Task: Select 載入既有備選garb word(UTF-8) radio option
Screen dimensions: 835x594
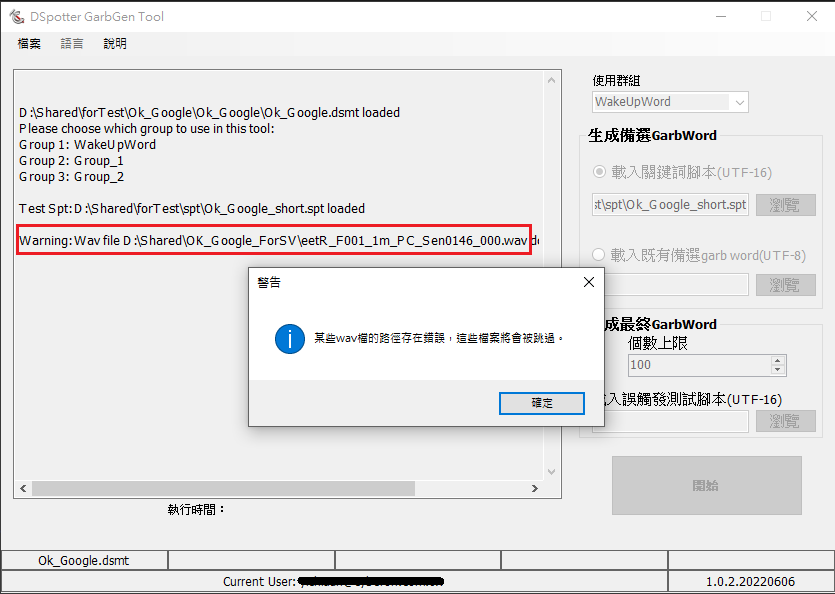Action: [x=599, y=255]
